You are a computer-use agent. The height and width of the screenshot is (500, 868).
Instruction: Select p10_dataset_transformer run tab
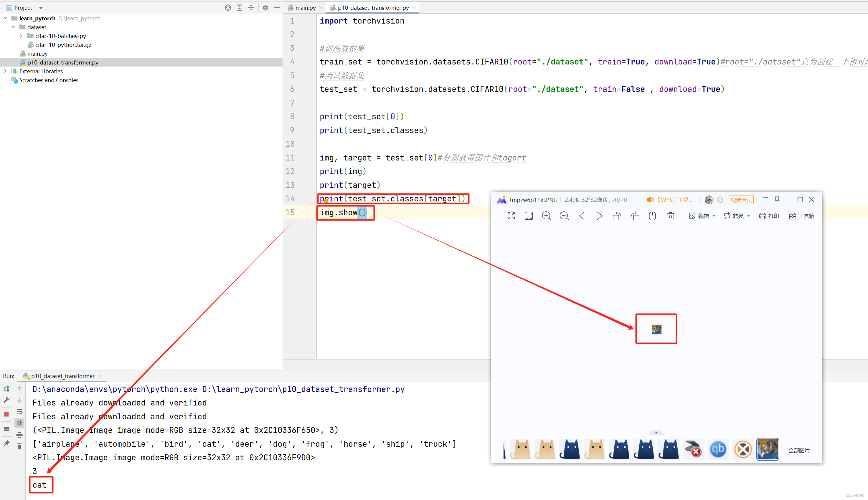coord(62,376)
